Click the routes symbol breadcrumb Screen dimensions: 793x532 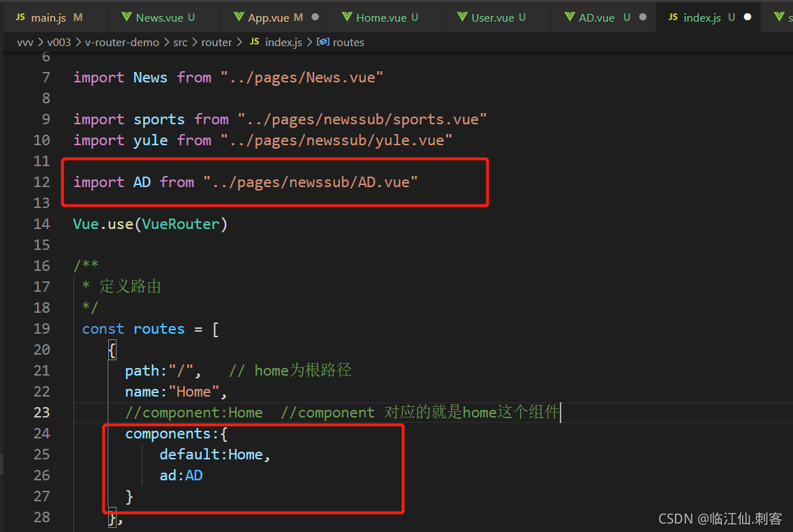(348, 43)
